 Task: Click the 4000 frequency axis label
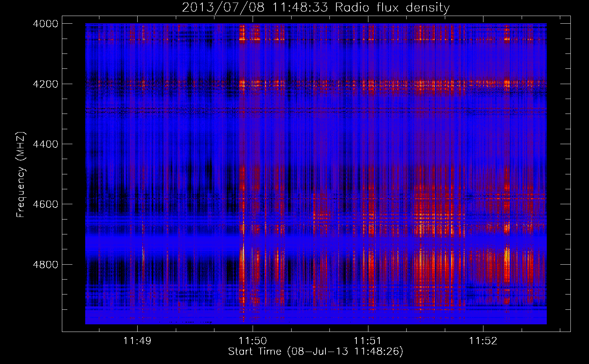click(x=46, y=24)
